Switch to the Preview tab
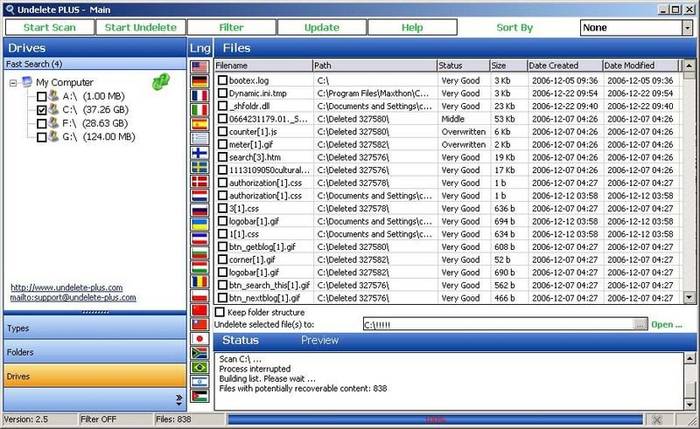 click(320, 341)
